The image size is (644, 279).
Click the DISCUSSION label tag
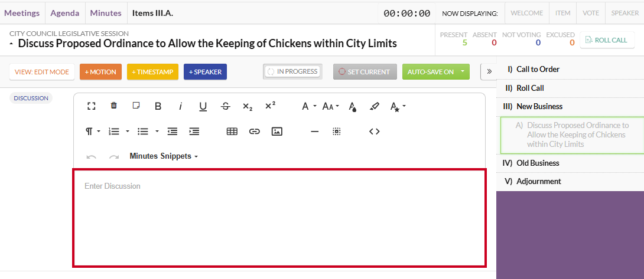point(31,98)
